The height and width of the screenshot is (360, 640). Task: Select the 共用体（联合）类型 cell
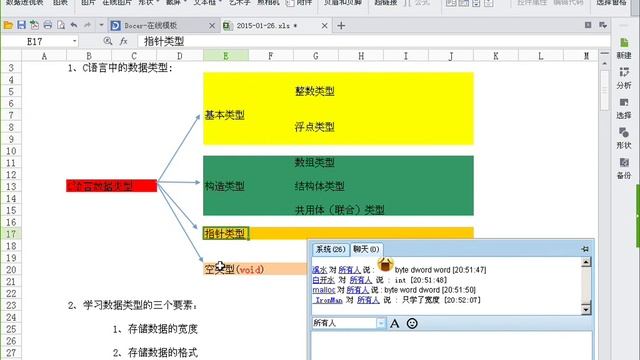click(340, 210)
